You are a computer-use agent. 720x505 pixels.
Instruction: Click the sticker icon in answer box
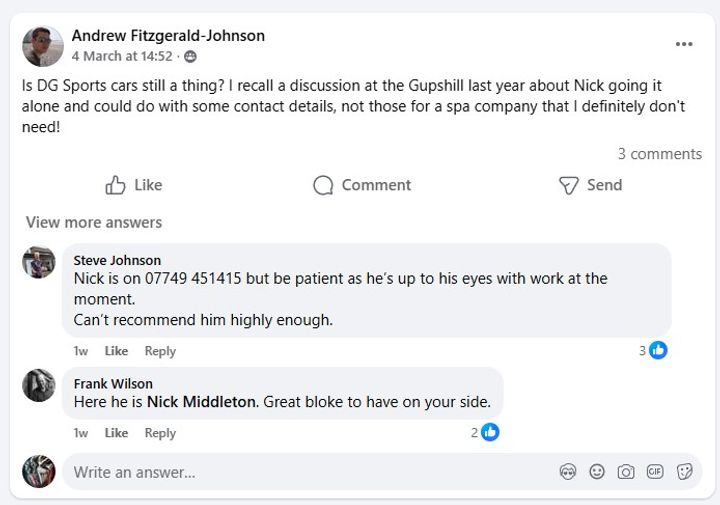click(x=685, y=472)
